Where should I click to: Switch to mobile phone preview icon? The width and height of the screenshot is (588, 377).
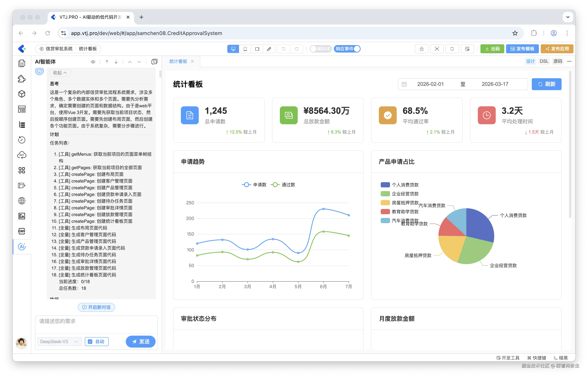click(245, 49)
